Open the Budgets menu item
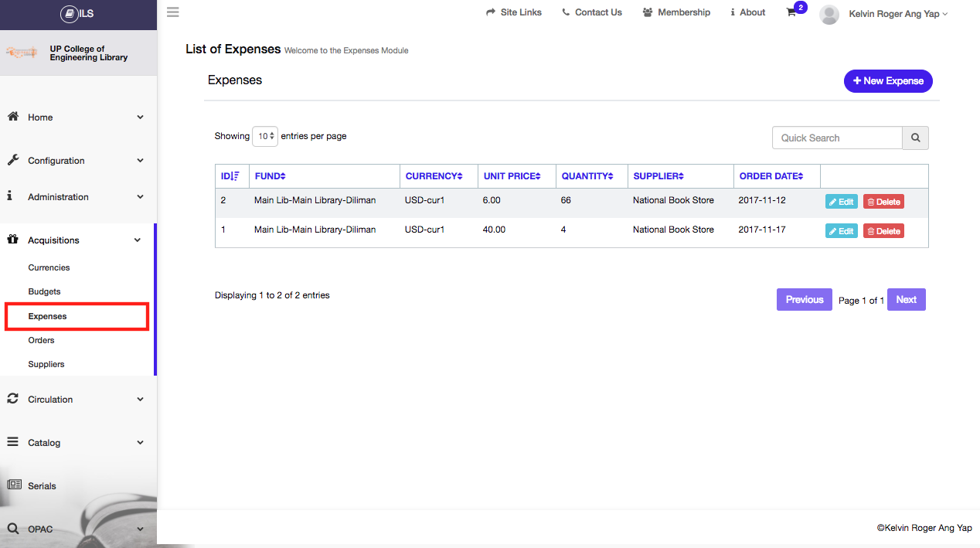The width and height of the screenshot is (980, 548). (x=44, y=291)
